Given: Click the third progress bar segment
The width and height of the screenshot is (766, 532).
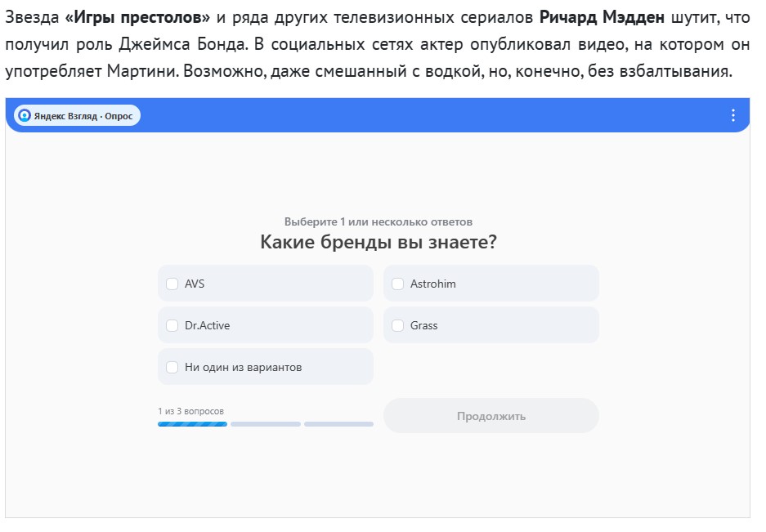Looking at the screenshot, I should click(x=338, y=424).
